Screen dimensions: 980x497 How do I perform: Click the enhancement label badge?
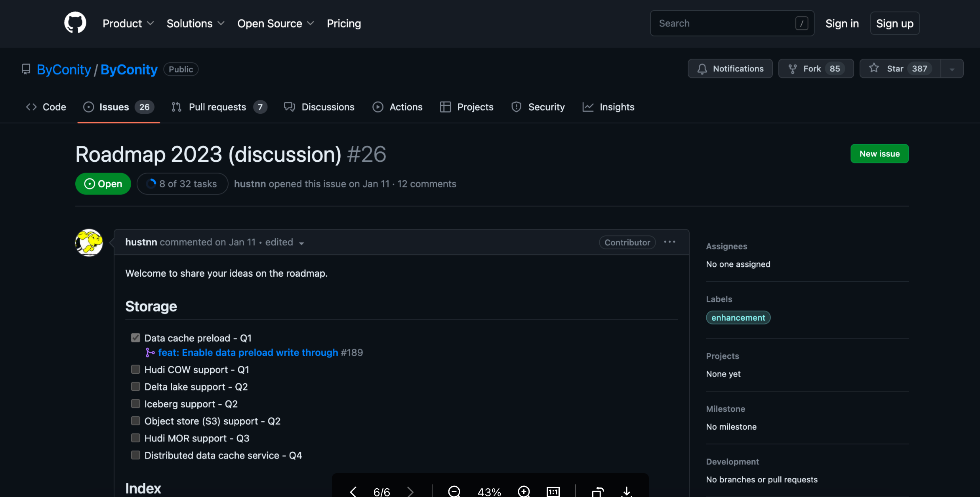click(738, 317)
